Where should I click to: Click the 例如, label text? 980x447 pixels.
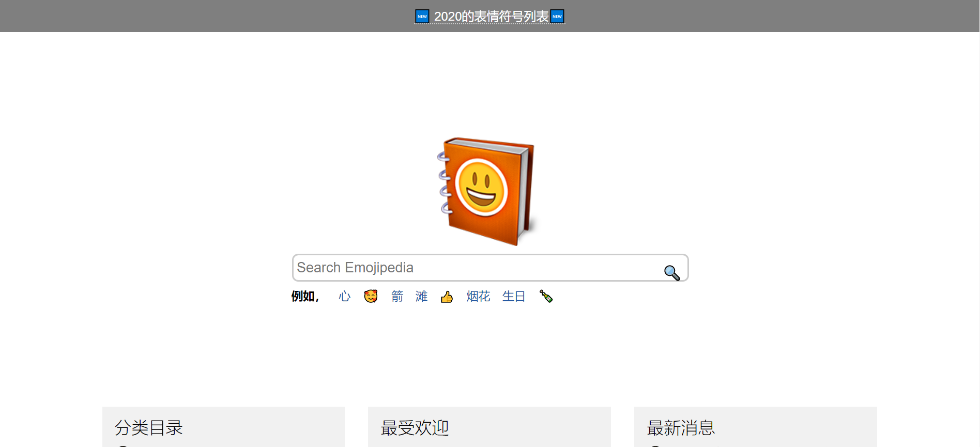[x=305, y=297]
